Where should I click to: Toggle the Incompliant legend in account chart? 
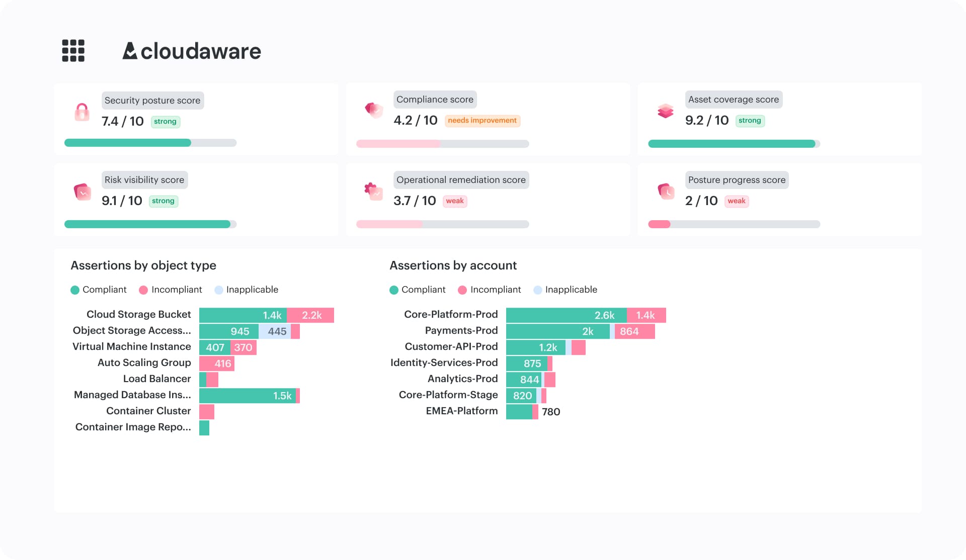tap(490, 290)
